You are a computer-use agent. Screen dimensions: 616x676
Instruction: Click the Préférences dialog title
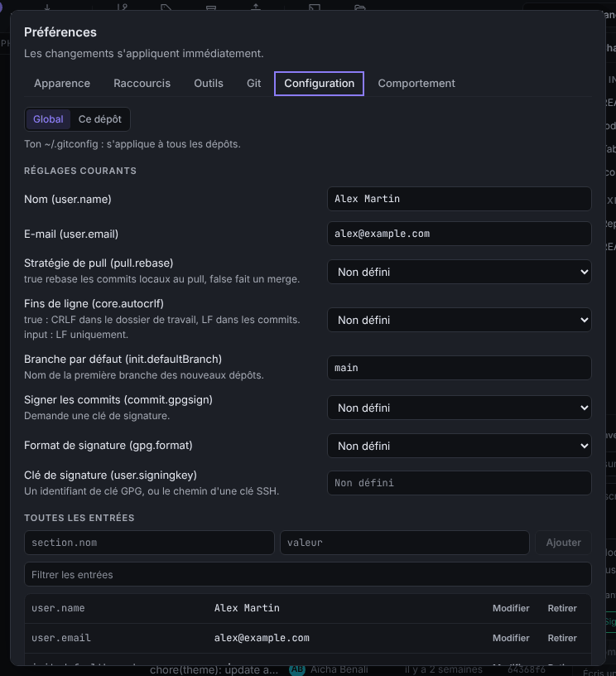click(60, 32)
